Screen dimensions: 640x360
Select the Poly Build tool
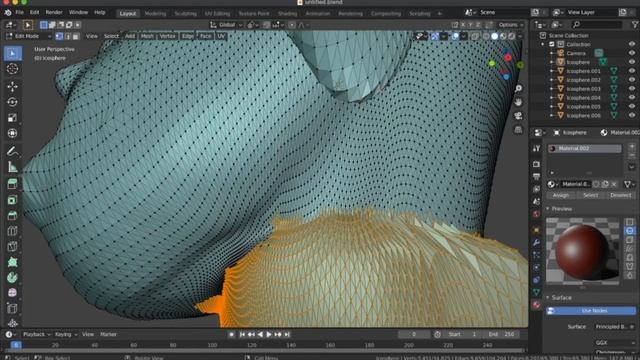coord(12,262)
